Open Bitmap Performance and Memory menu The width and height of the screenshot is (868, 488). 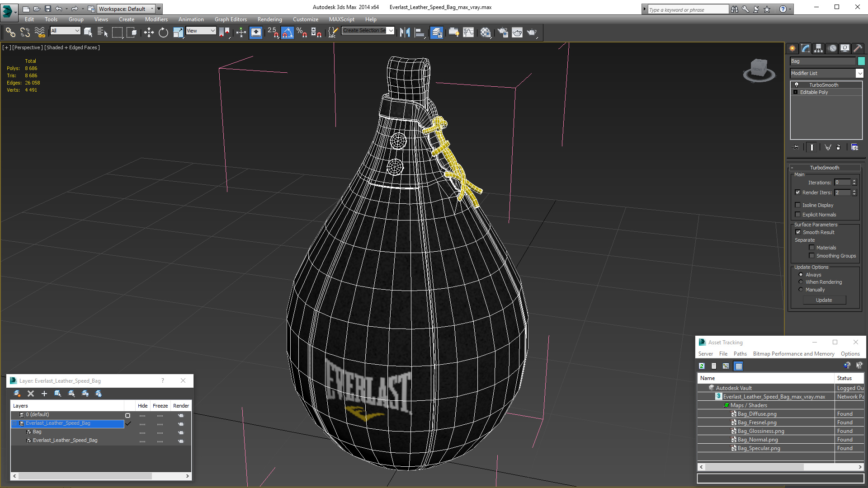coord(793,354)
